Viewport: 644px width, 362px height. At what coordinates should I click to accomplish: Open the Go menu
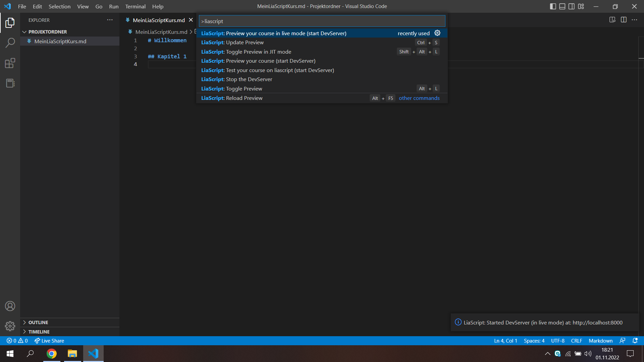click(x=99, y=6)
